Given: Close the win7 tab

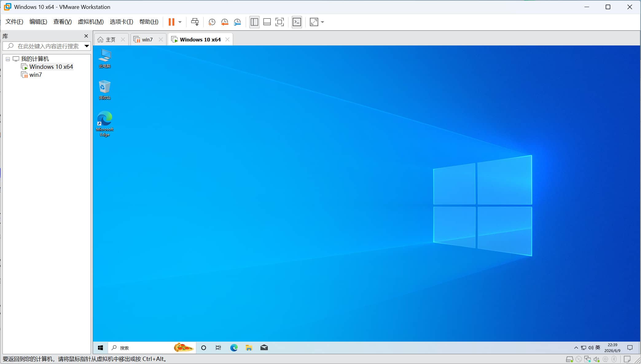Looking at the screenshot, I should click(x=161, y=39).
